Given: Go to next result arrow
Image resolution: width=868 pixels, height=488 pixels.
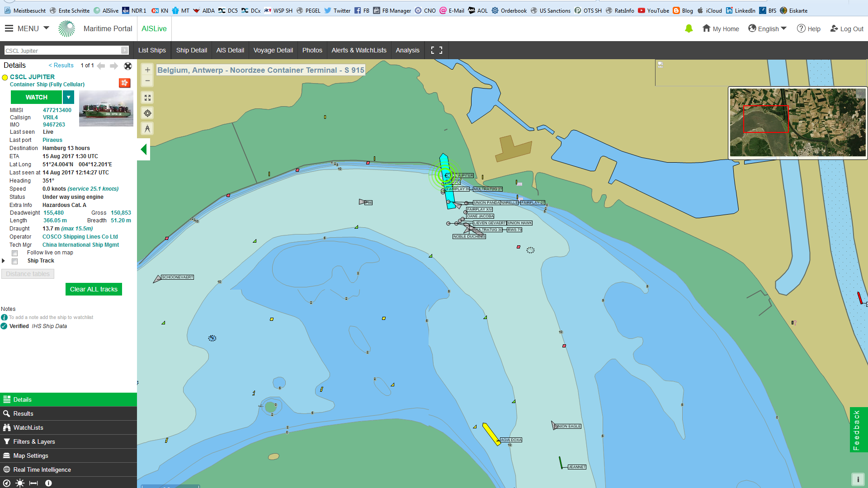Looking at the screenshot, I should (x=114, y=66).
